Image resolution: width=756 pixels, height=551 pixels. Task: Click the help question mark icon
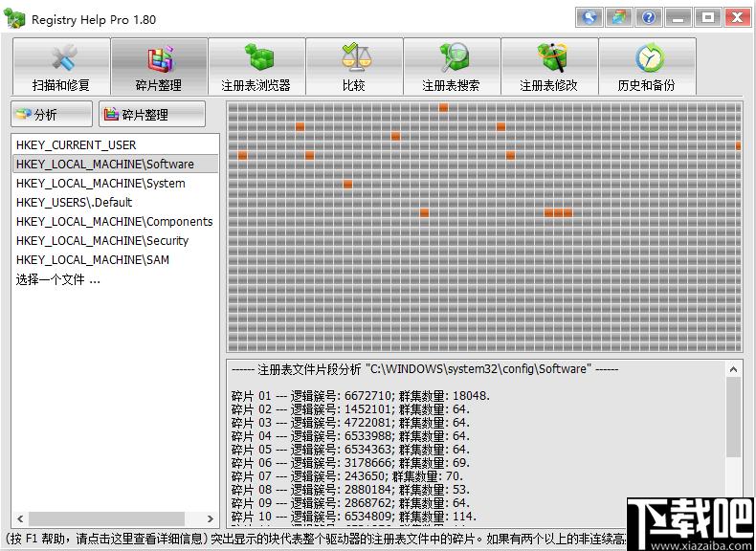[x=649, y=17]
